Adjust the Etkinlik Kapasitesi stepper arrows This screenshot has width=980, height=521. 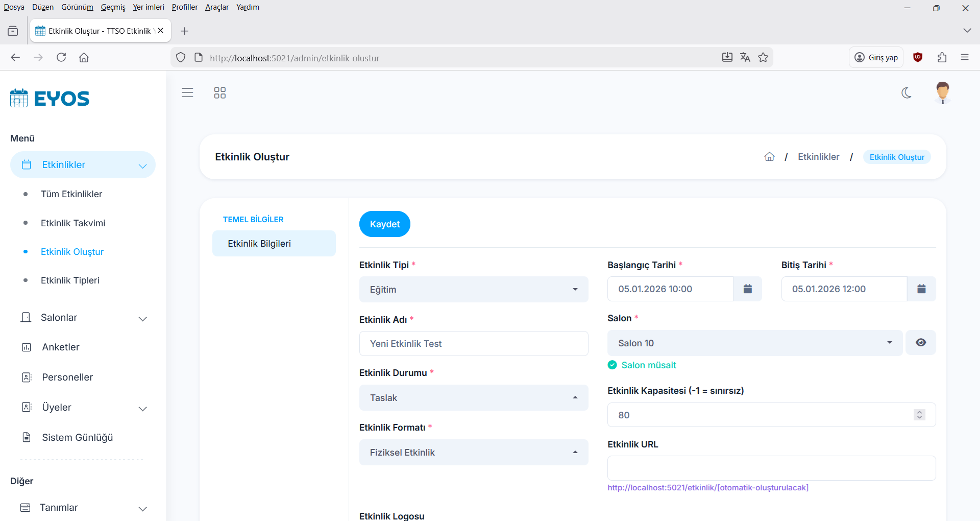[x=919, y=415]
